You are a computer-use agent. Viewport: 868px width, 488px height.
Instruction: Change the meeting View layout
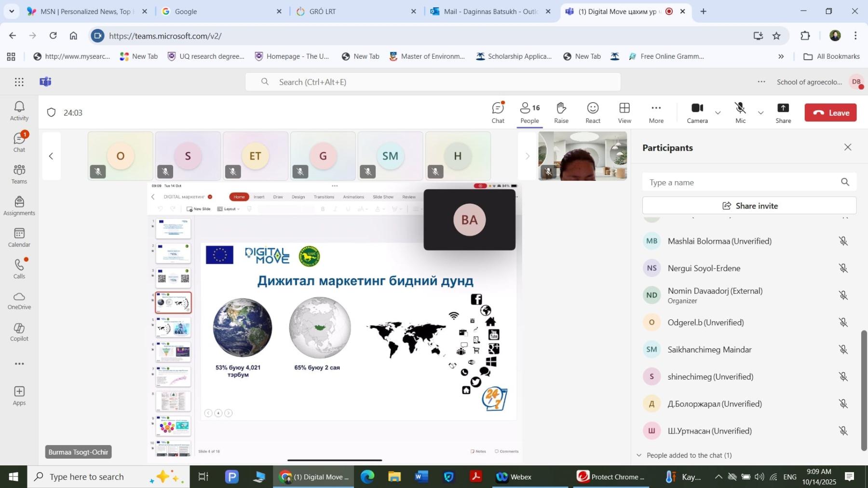click(624, 113)
